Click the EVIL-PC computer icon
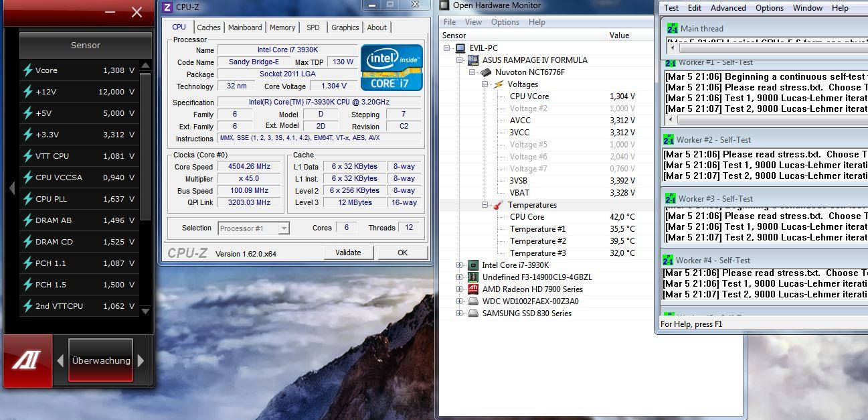The image size is (868, 420). click(460, 48)
